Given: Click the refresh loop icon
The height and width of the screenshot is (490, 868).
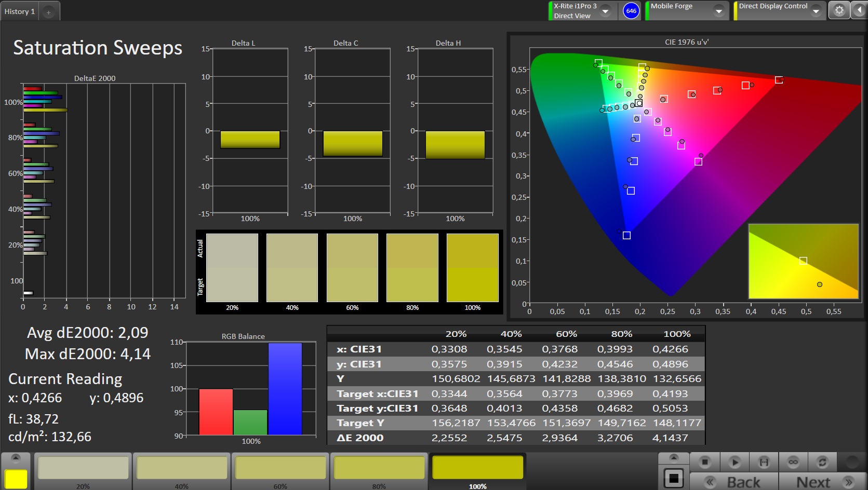Looking at the screenshot, I should coord(822,461).
